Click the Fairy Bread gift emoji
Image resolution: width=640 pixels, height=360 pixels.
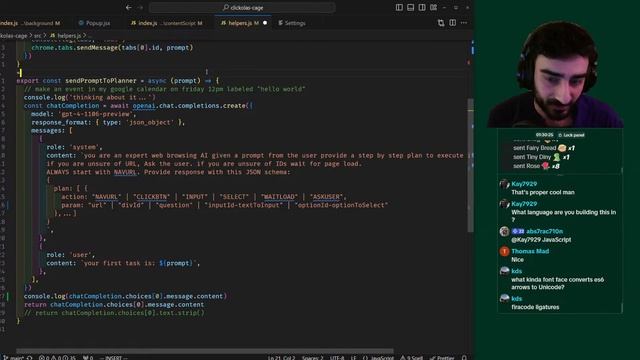coord(562,148)
